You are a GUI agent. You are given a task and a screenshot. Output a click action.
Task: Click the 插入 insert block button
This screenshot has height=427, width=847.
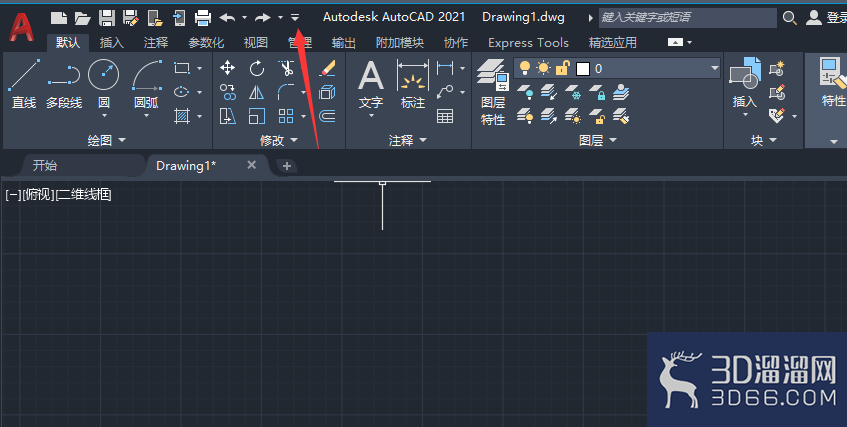point(745,84)
